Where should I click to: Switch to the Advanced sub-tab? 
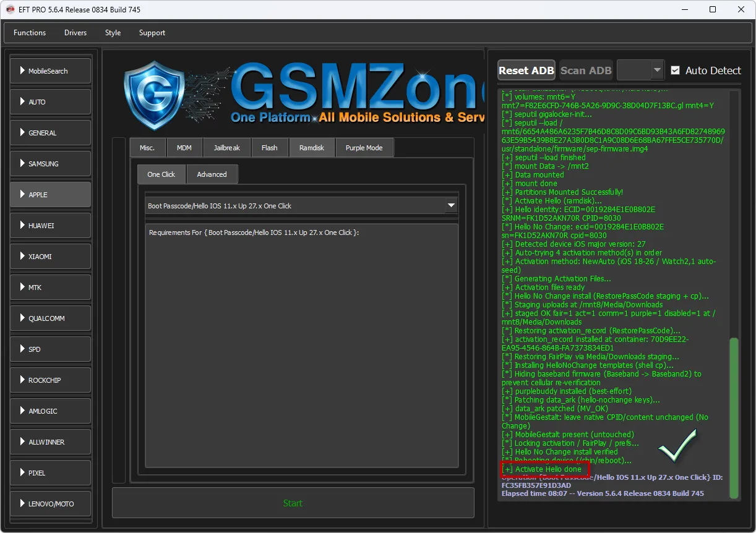tap(212, 174)
